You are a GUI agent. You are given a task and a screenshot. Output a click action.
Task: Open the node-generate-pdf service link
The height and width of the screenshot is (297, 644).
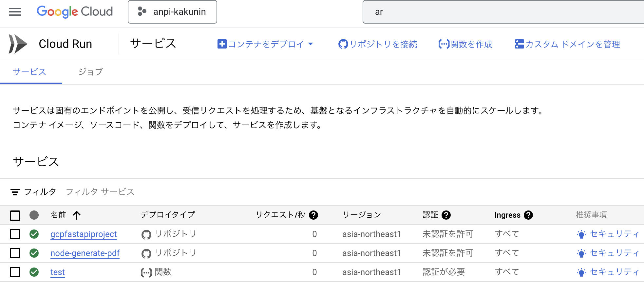point(85,253)
